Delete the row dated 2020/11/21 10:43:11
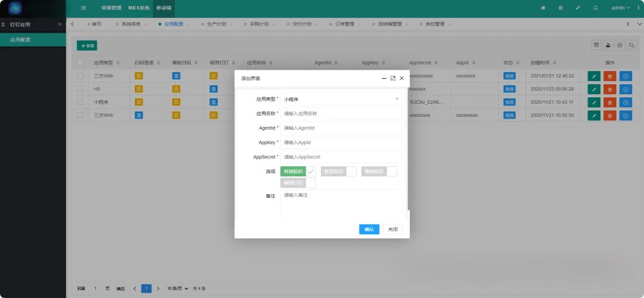This screenshot has width=644, height=298. pos(610,102)
